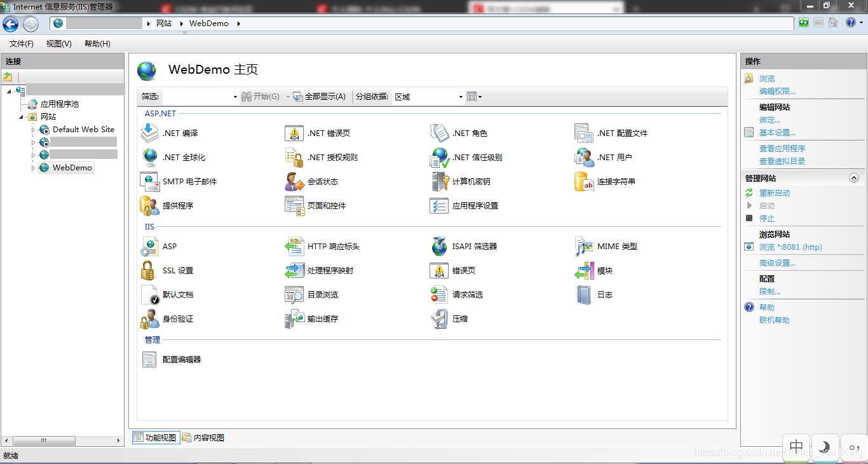Click the help question mark toolbar icon

tap(851, 23)
